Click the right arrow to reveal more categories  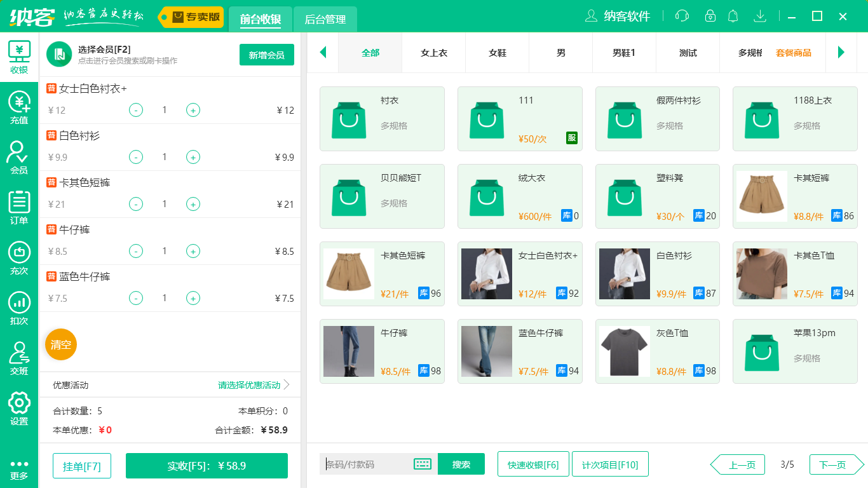(x=841, y=53)
